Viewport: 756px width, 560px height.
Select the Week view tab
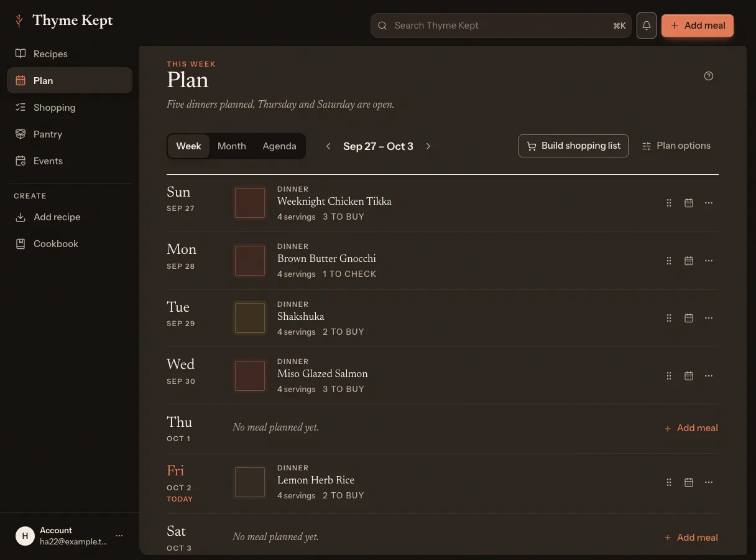pos(188,146)
